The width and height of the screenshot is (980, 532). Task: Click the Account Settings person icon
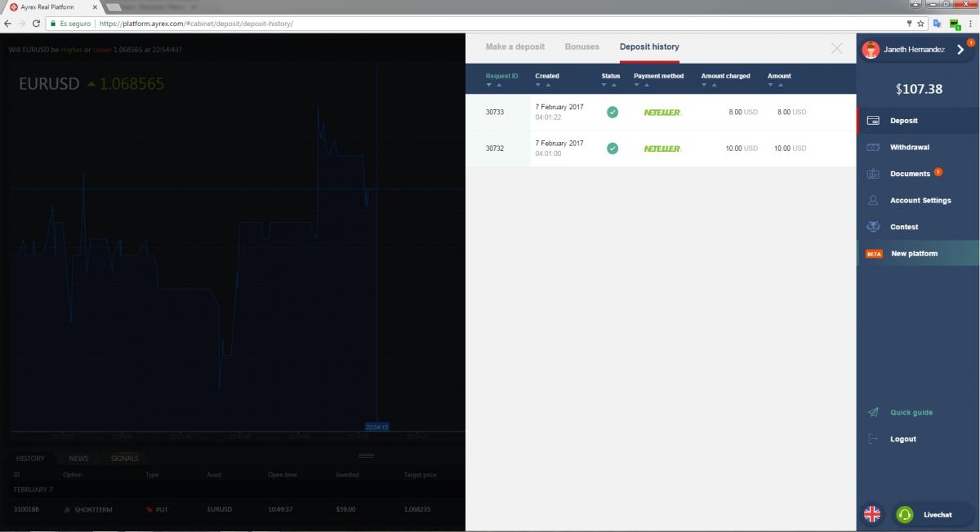(873, 201)
